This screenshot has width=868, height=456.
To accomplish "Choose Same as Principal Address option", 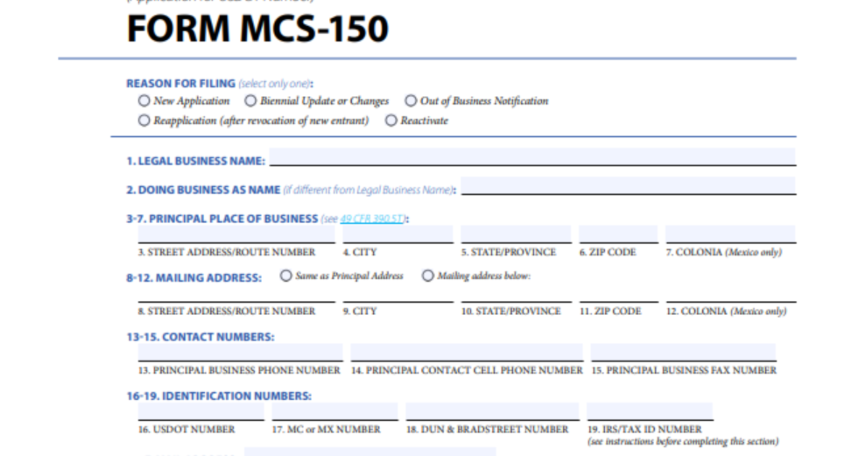I will click(286, 276).
